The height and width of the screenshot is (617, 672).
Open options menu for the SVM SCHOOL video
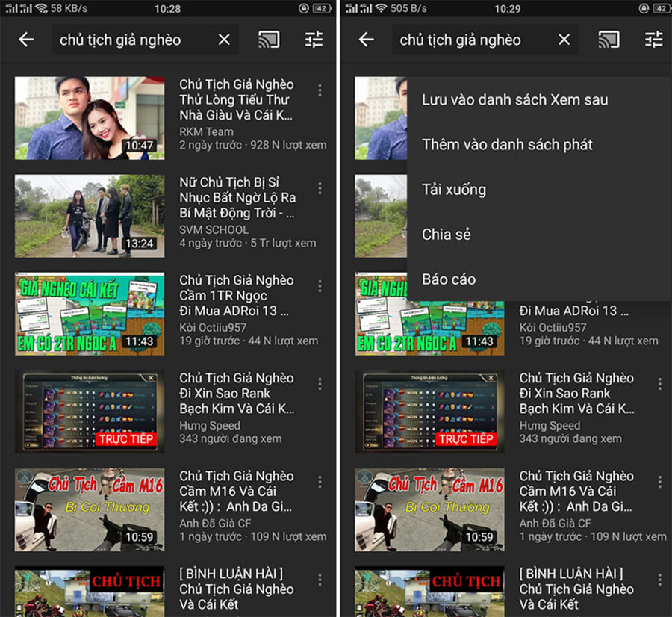pyautogui.click(x=320, y=187)
